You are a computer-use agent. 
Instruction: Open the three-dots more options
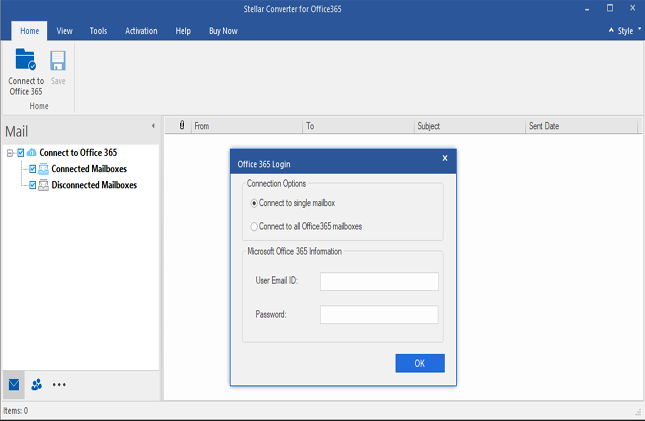coord(59,385)
